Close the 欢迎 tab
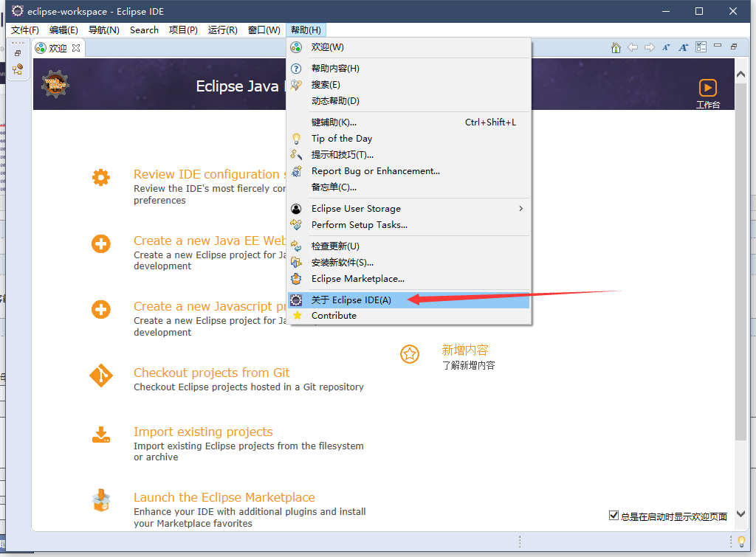Screen dimensions: 756x557 click(x=76, y=48)
